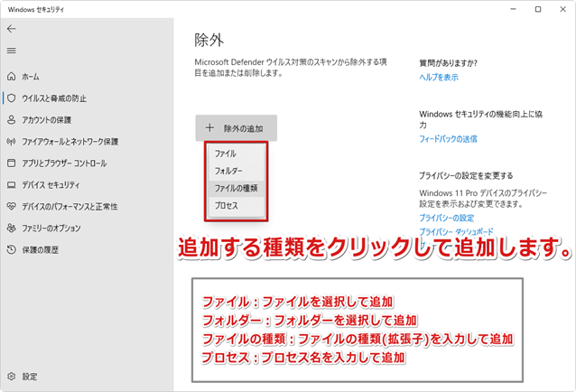The width and height of the screenshot is (576, 392).
Task: Click the Home house icon
Action: pos(12,77)
